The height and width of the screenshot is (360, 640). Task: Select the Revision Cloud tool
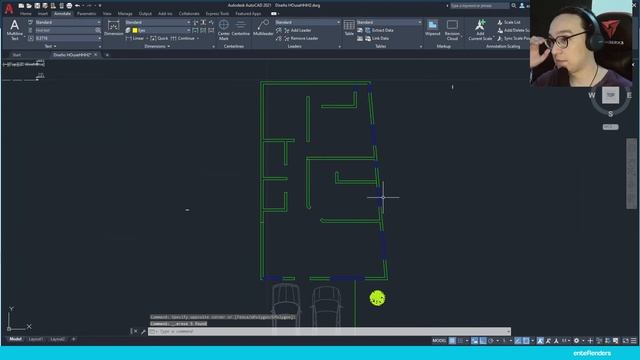point(452,30)
